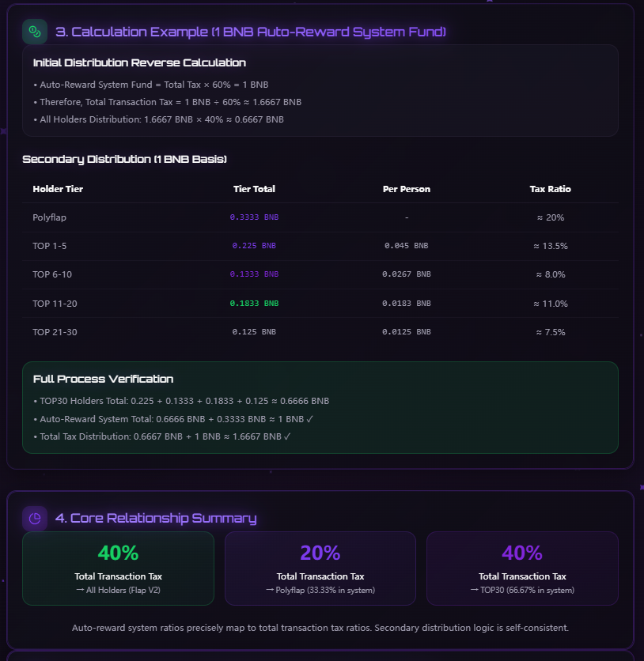The width and height of the screenshot is (644, 661).
Task: Open the 40% TOP30 summary card
Action: (x=522, y=568)
